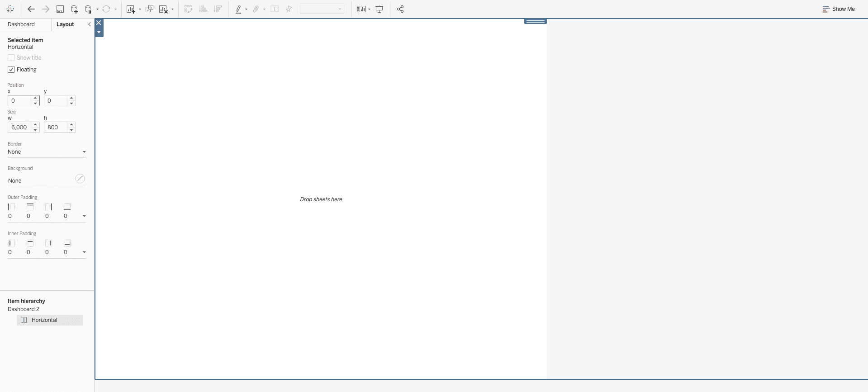Click the Highlight pen tool
Viewport: 868px width, 392px height.
pos(238,9)
